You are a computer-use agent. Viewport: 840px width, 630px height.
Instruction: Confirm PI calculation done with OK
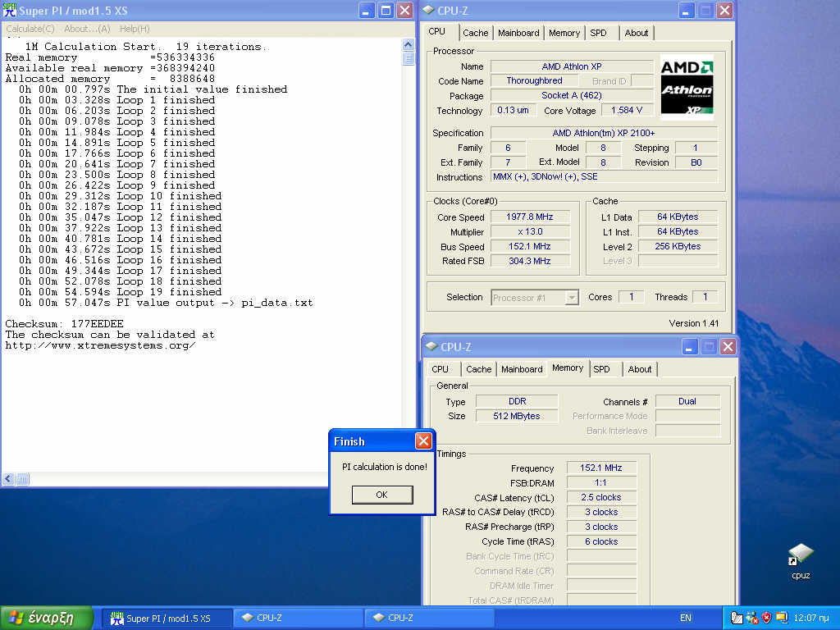tap(382, 495)
